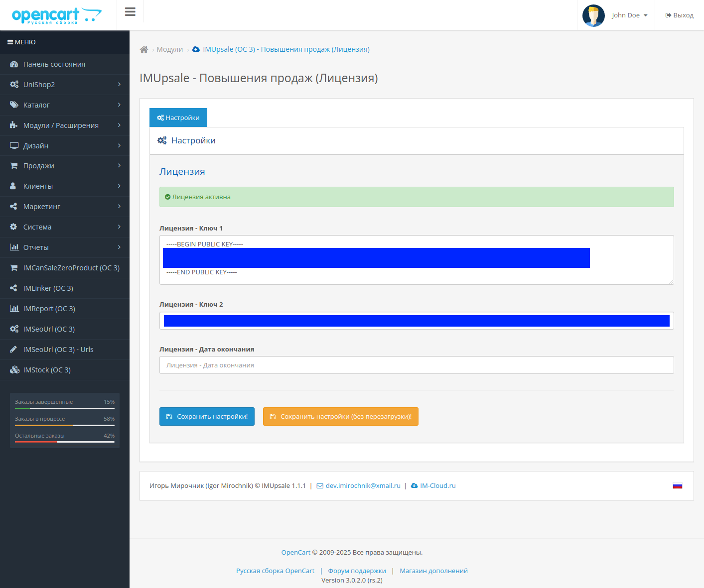The width and height of the screenshot is (704, 588).
Task: Expand the Продажи menu chevron
Action: pos(119,166)
